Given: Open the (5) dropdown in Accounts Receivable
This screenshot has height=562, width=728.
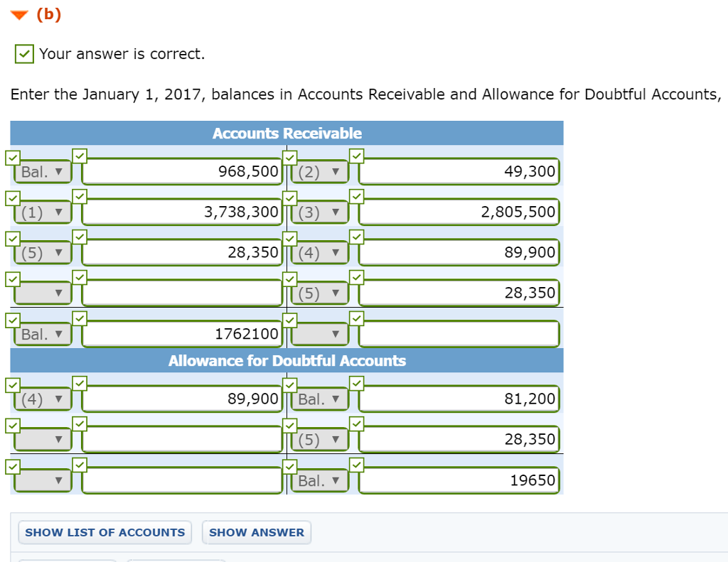Looking at the screenshot, I should (x=41, y=252).
